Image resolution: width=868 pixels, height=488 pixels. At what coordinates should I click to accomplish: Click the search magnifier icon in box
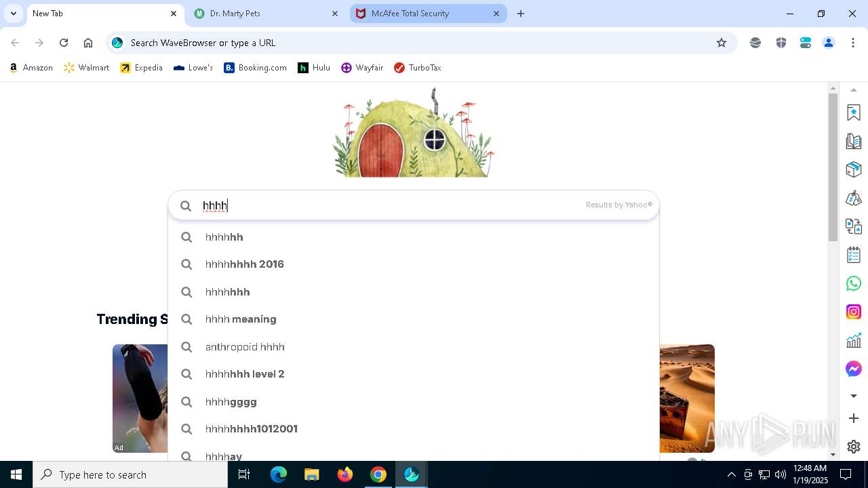[186, 206]
